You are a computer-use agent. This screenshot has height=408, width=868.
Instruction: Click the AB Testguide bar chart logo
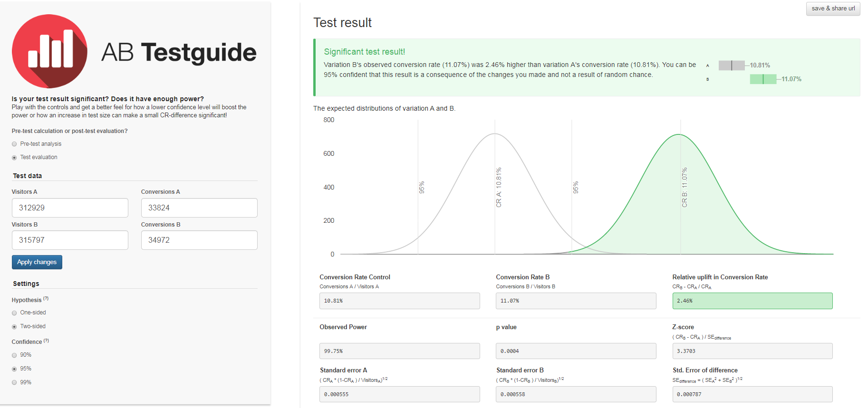pyautogui.click(x=49, y=51)
